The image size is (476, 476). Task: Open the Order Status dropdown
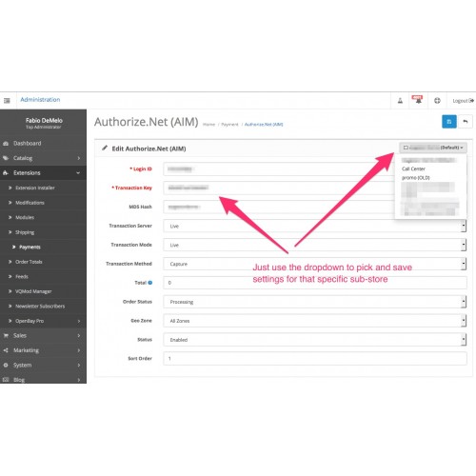[x=315, y=302]
